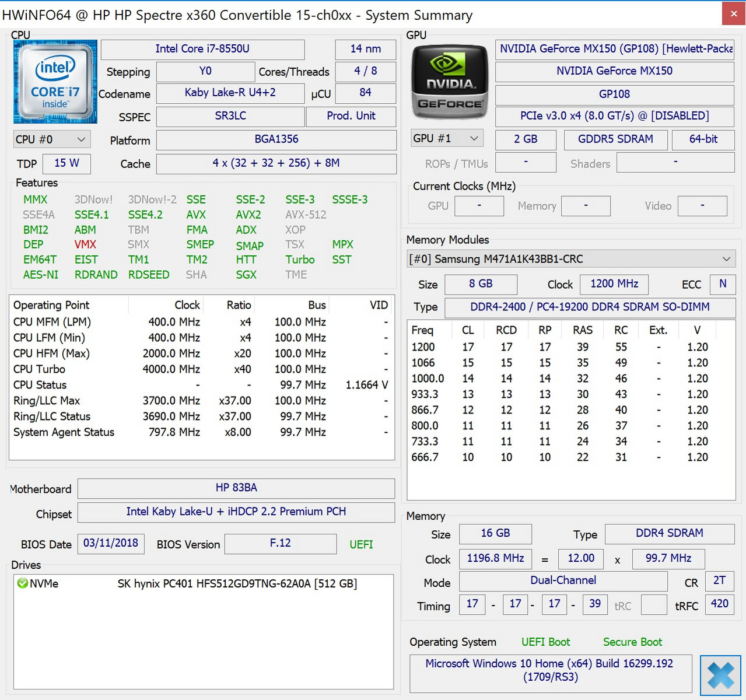Click the green NVMe drive status icon
746x700 pixels.
click(x=23, y=583)
